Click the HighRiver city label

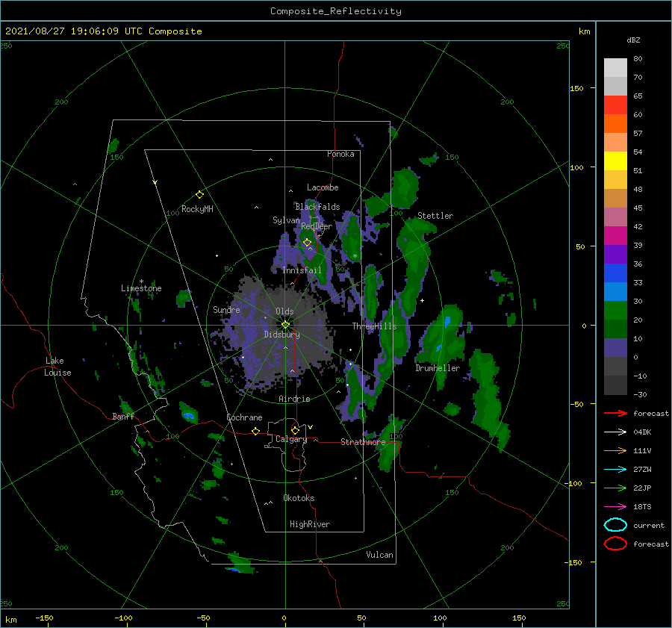310,524
